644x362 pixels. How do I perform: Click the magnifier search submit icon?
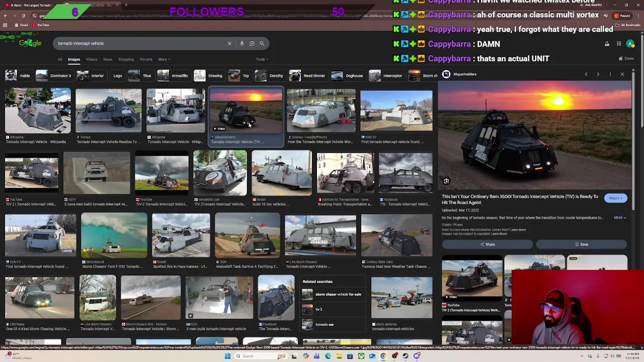pyautogui.click(x=262, y=43)
